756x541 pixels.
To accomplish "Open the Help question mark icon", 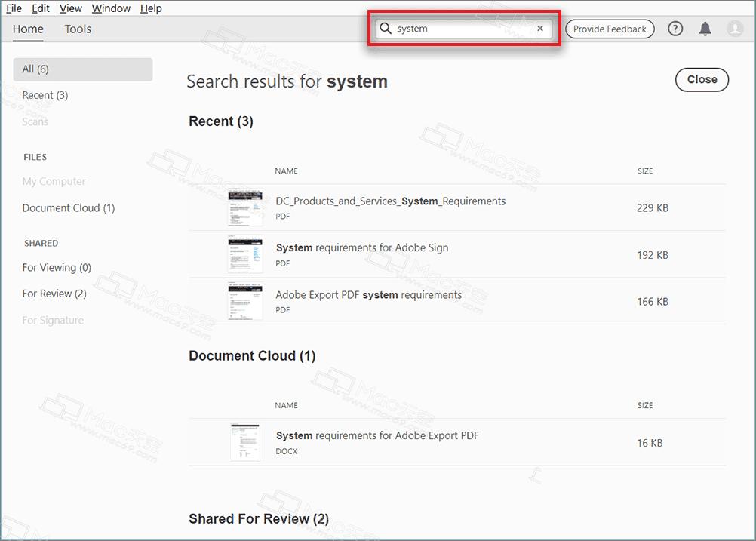I will (x=675, y=29).
